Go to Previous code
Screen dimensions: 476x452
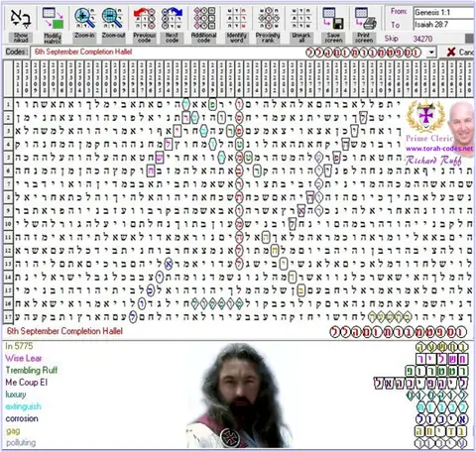click(144, 18)
